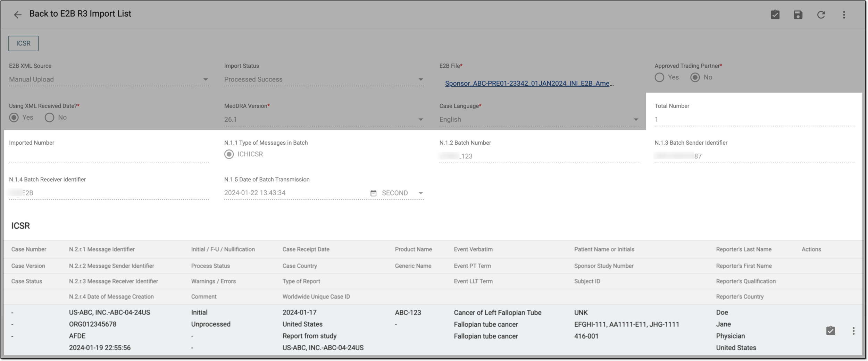Select Yes for Approved Trading Partner
Screen dimensions: 868x361
point(659,77)
